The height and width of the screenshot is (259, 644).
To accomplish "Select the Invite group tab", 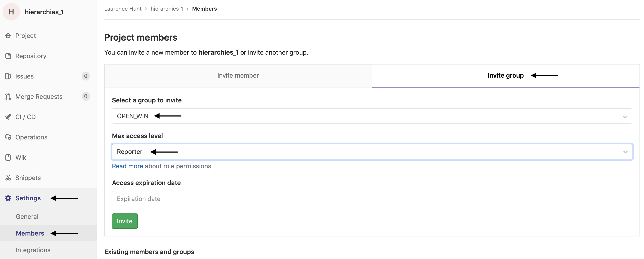I will pyautogui.click(x=505, y=76).
